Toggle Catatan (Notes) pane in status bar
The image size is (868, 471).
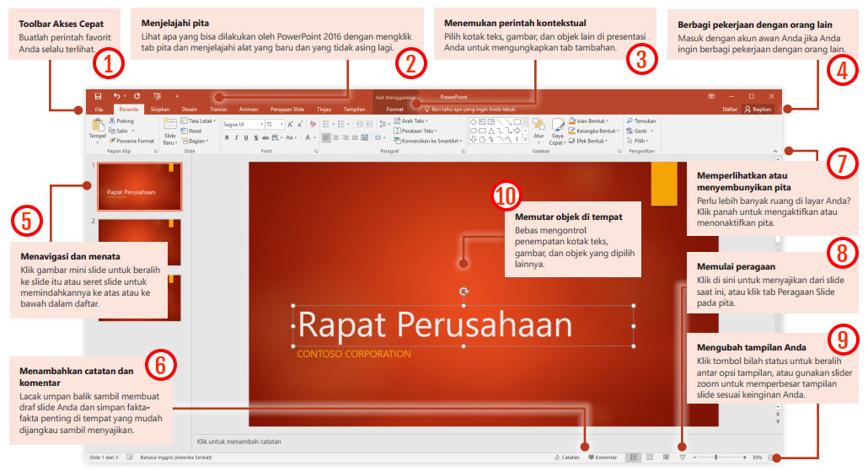[x=567, y=458]
